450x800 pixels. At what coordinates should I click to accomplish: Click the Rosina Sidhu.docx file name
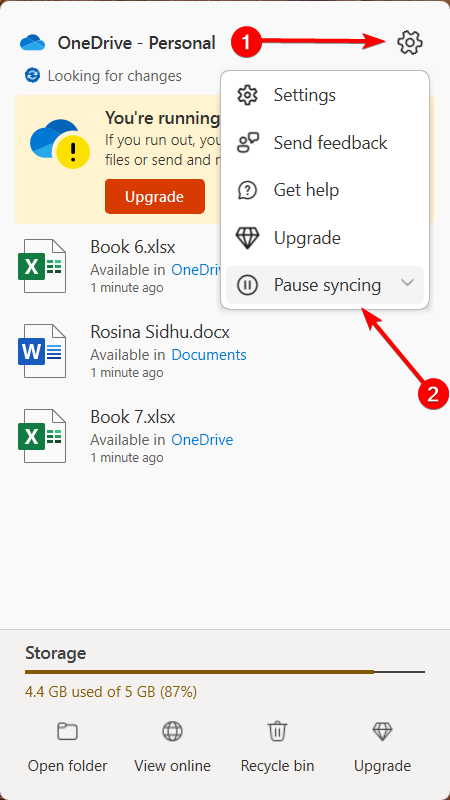pyautogui.click(x=160, y=333)
